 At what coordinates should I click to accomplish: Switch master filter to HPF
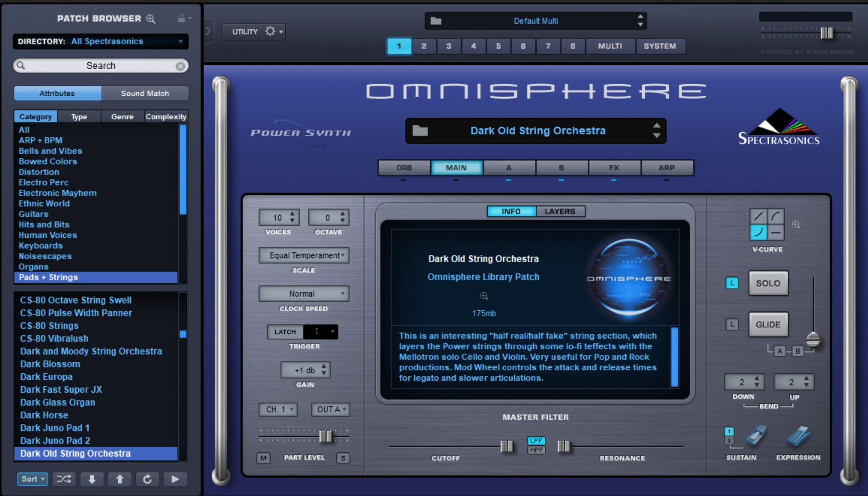pyautogui.click(x=536, y=450)
